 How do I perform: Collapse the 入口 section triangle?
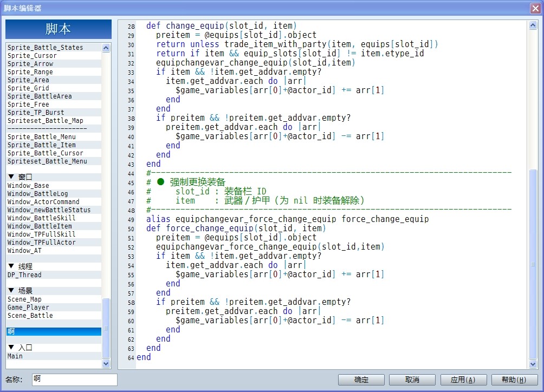(11, 347)
